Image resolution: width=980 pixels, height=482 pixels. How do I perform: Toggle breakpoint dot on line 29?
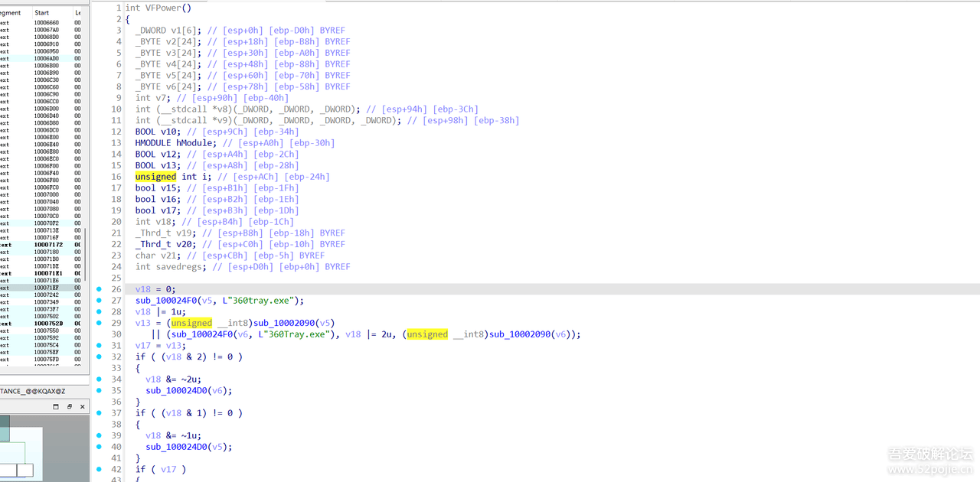pos(99,323)
